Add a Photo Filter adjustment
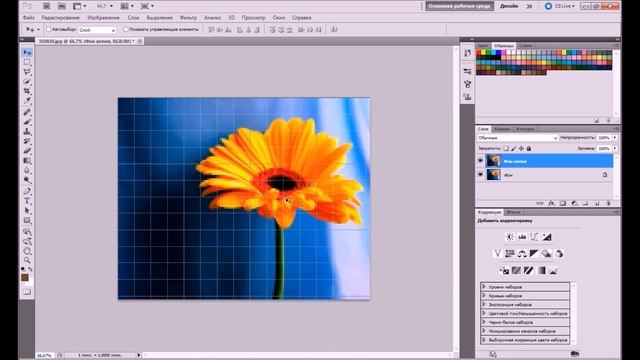This screenshot has width=640, height=360. click(547, 253)
